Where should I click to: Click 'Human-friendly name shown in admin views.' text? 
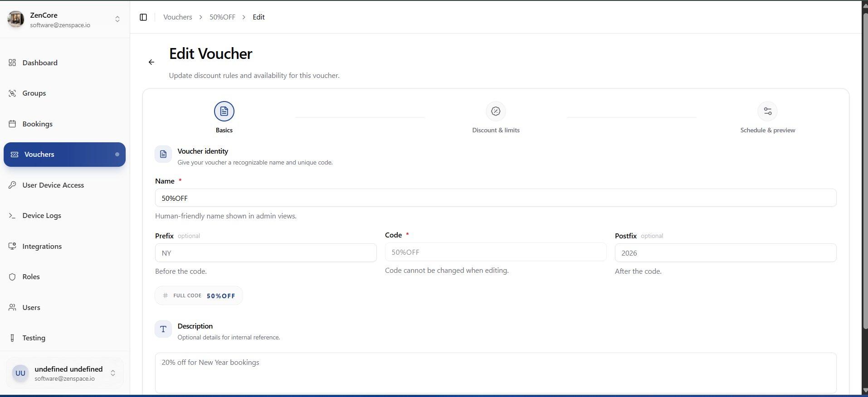(226, 216)
